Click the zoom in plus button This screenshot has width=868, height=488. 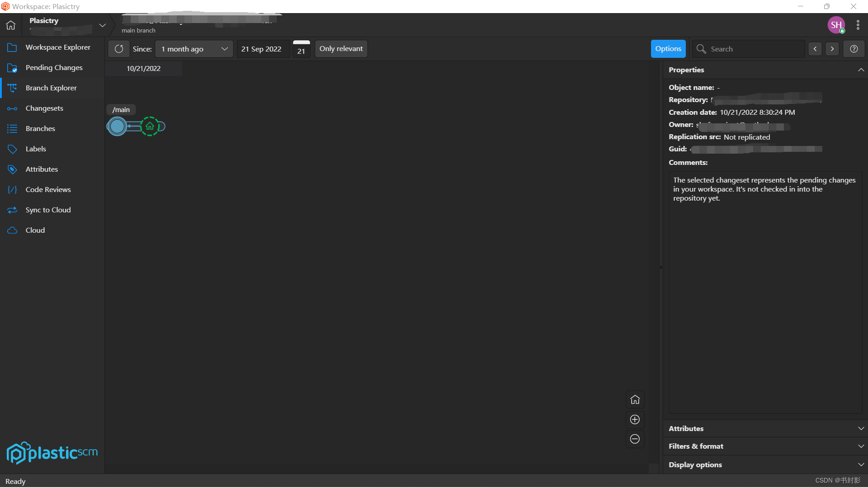click(x=635, y=420)
